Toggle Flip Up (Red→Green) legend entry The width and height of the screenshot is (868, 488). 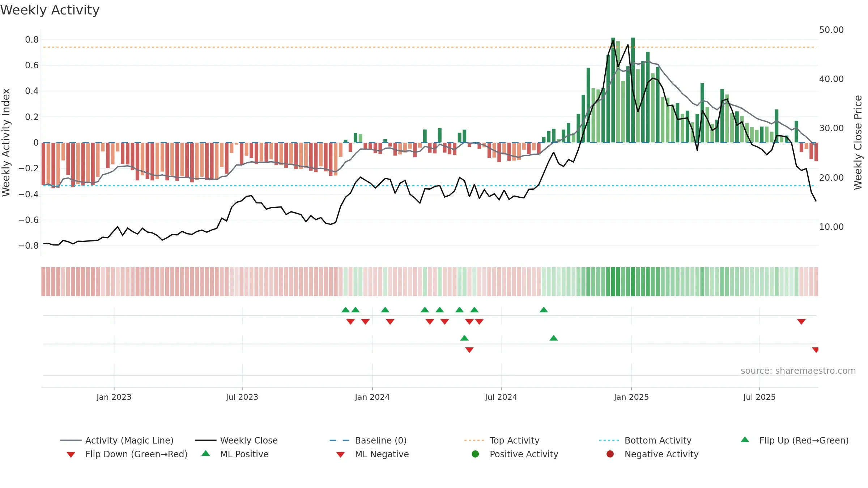click(794, 440)
